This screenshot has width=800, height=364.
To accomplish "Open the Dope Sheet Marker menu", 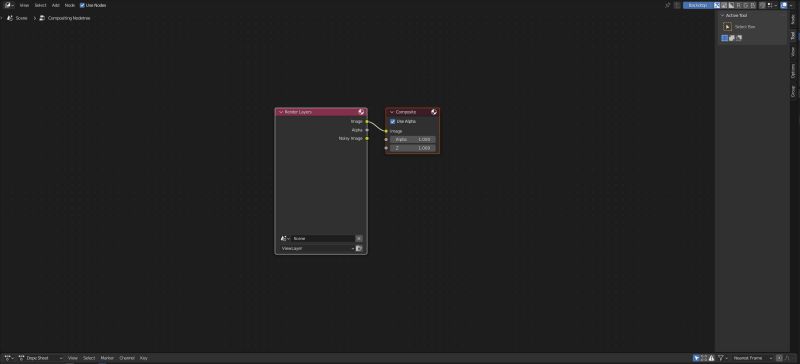I will 107,358.
